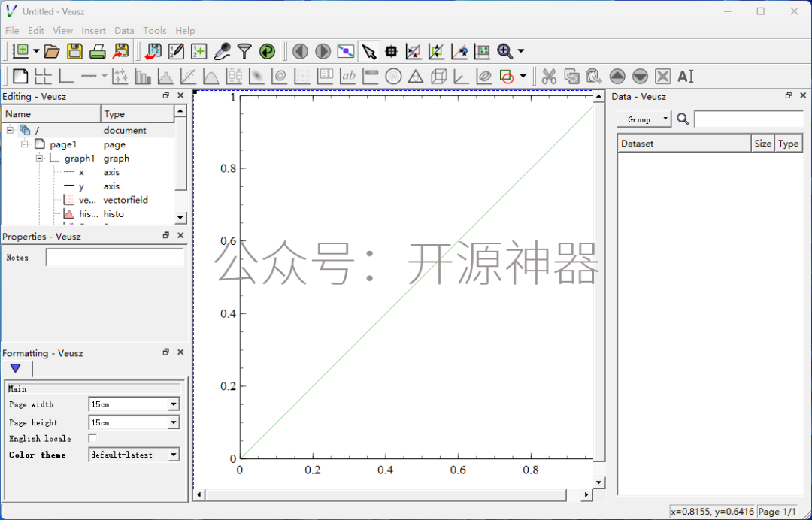Click the Zoom out of graph axes tool

click(x=437, y=50)
